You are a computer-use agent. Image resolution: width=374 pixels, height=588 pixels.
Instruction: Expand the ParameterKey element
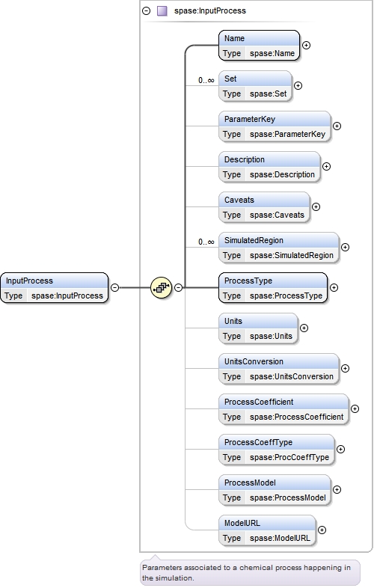[x=337, y=126]
